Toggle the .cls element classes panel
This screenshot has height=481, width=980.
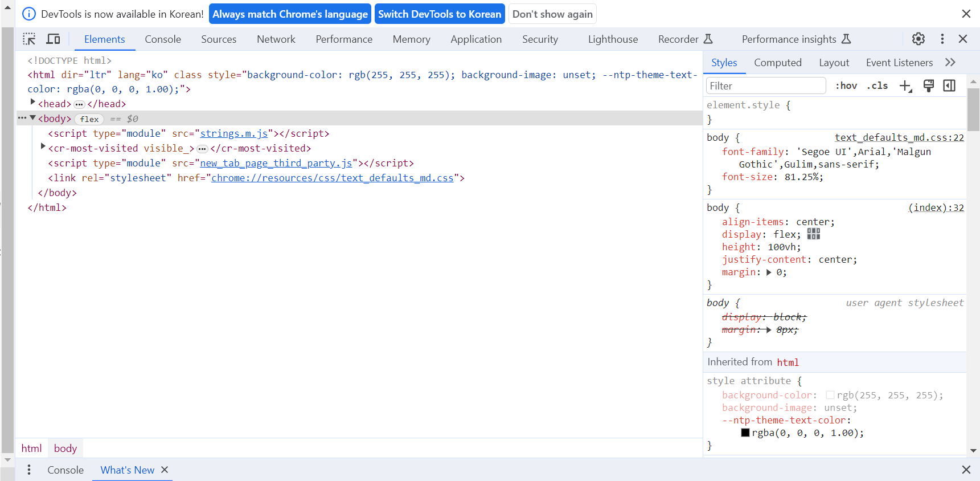point(877,85)
